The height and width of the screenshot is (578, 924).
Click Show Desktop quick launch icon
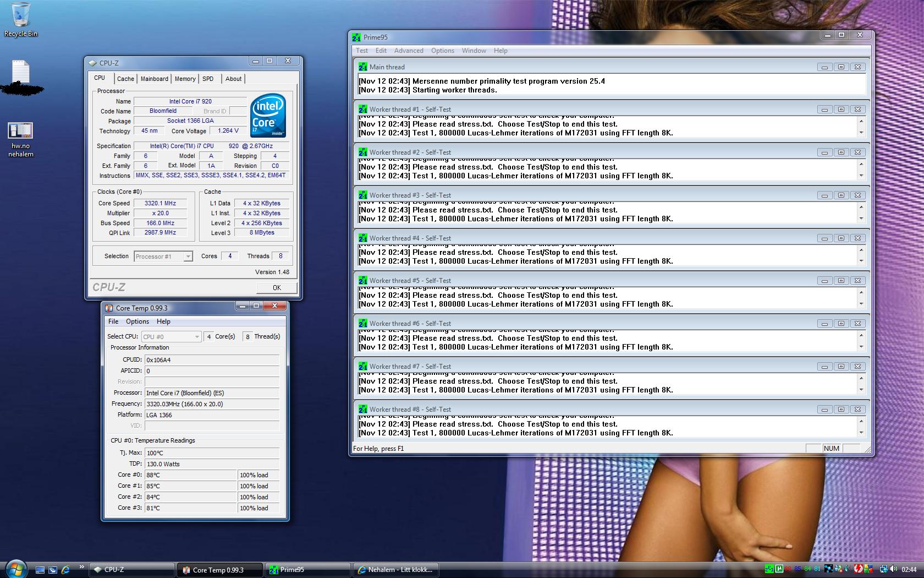(40, 570)
